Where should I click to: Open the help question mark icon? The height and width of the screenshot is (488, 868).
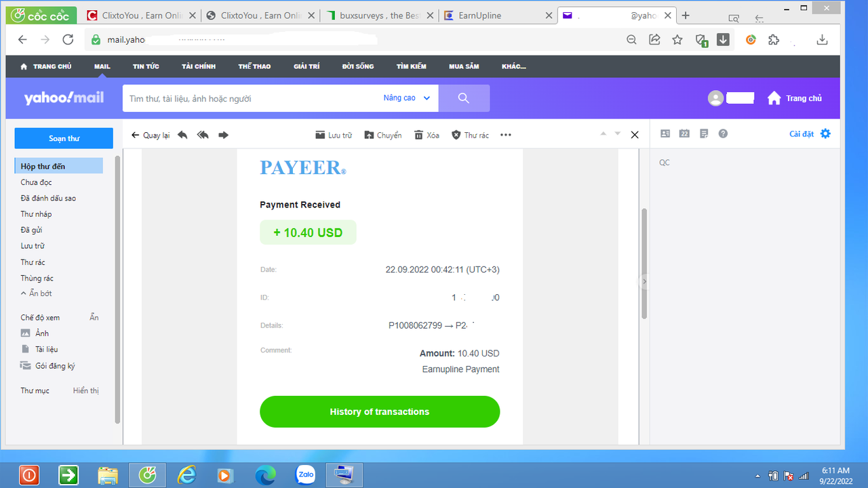pos(723,134)
